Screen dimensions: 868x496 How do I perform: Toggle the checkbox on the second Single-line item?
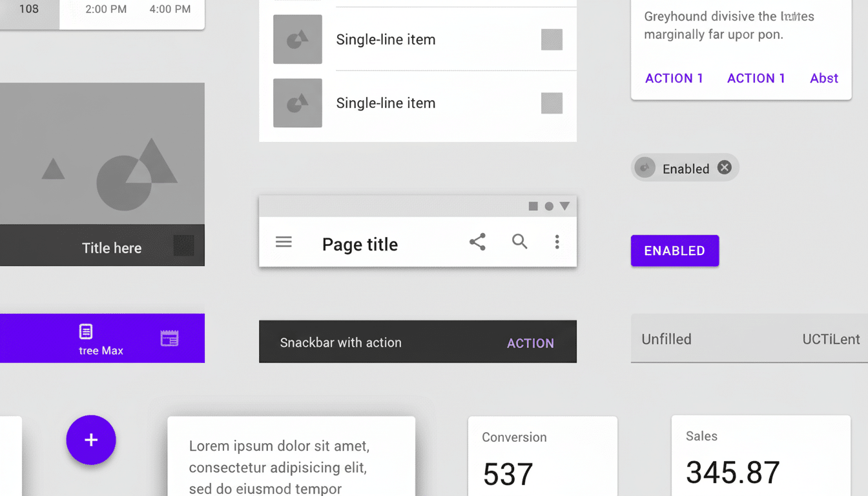[552, 103]
